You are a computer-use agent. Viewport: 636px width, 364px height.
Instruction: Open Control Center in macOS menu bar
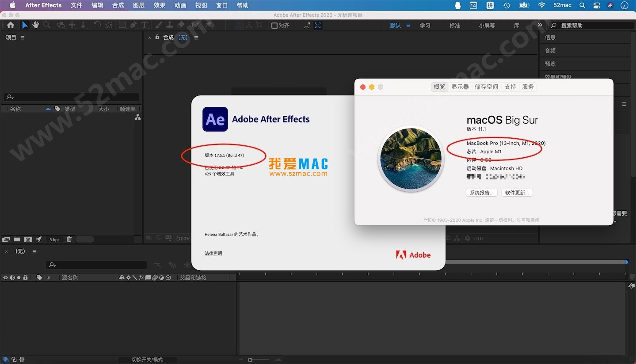[597, 5]
